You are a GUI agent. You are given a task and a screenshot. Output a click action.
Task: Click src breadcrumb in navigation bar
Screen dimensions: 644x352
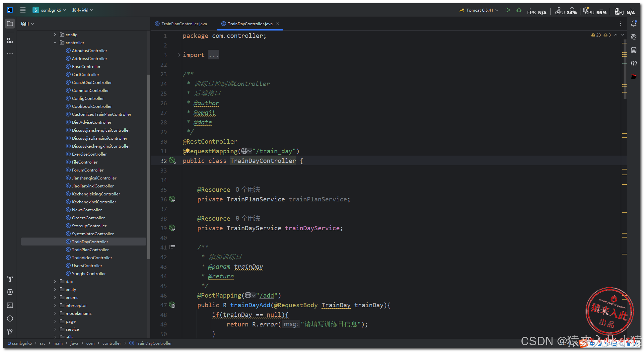(43, 343)
